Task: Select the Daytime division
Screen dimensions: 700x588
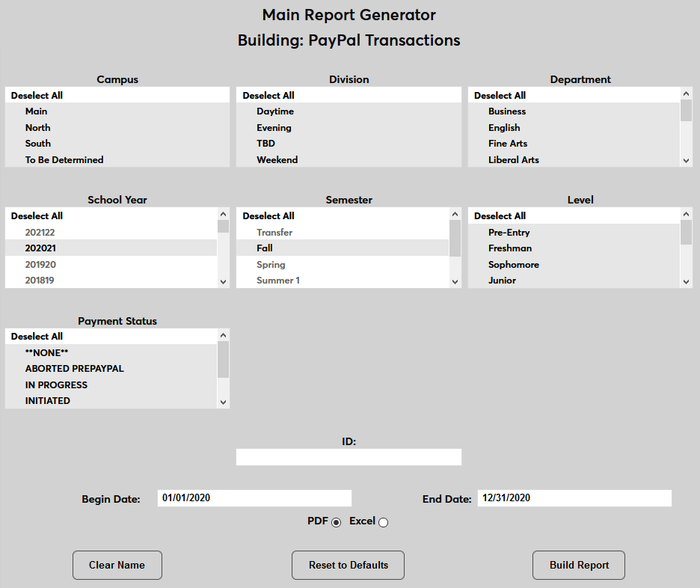Action: [x=349, y=111]
